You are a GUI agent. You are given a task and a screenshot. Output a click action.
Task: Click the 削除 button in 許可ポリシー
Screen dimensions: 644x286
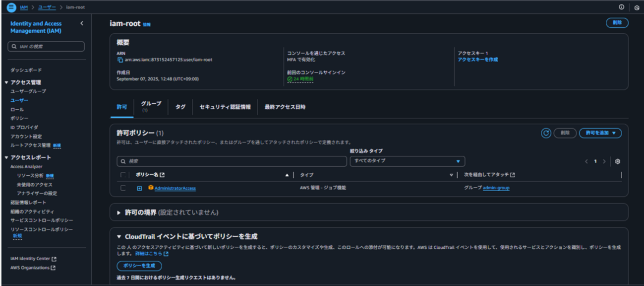(565, 133)
